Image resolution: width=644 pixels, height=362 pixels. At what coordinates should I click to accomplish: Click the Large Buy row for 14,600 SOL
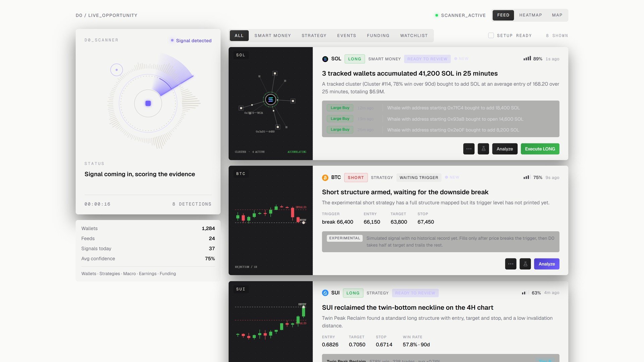pos(441,119)
